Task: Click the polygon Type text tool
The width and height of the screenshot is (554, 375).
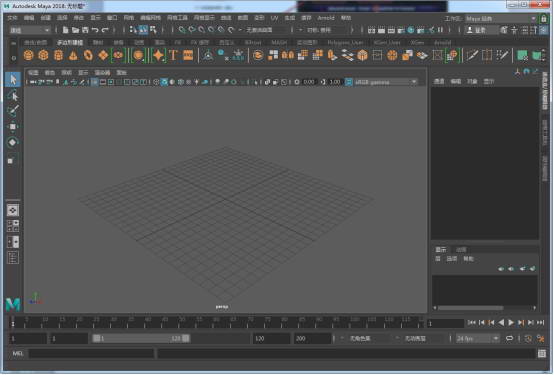Action: pyautogui.click(x=173, y=55)
